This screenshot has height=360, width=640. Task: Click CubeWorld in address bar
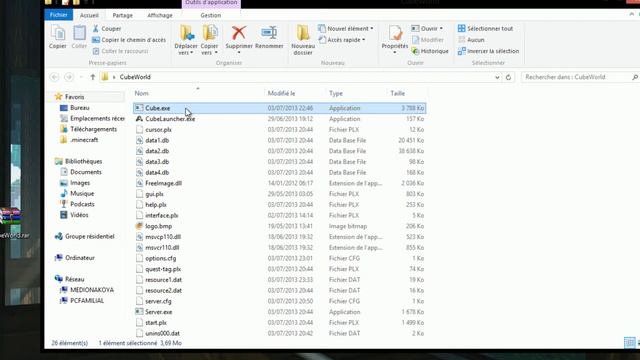pyautogui.click(x=135, y=77)
